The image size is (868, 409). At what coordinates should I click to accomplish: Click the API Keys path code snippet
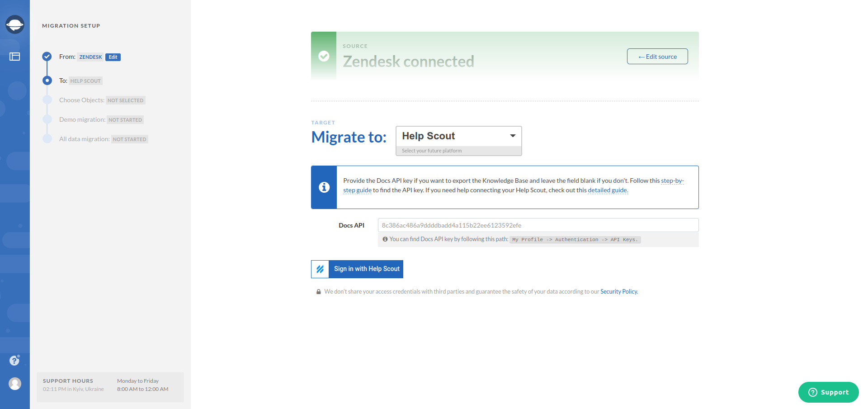(x=575, y=240)
